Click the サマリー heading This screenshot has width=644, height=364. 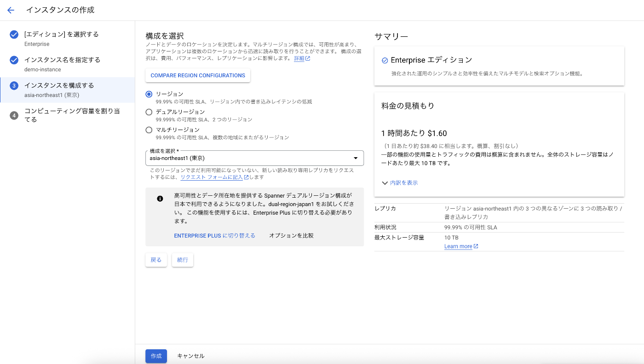click(391, 36)
